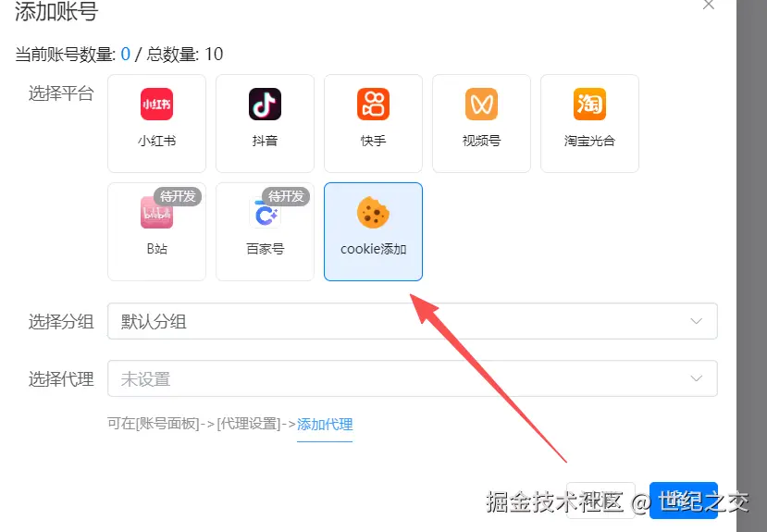Open the 添加代理 link
This screenshot has height=532, width=767.
(x=325, y=424)
